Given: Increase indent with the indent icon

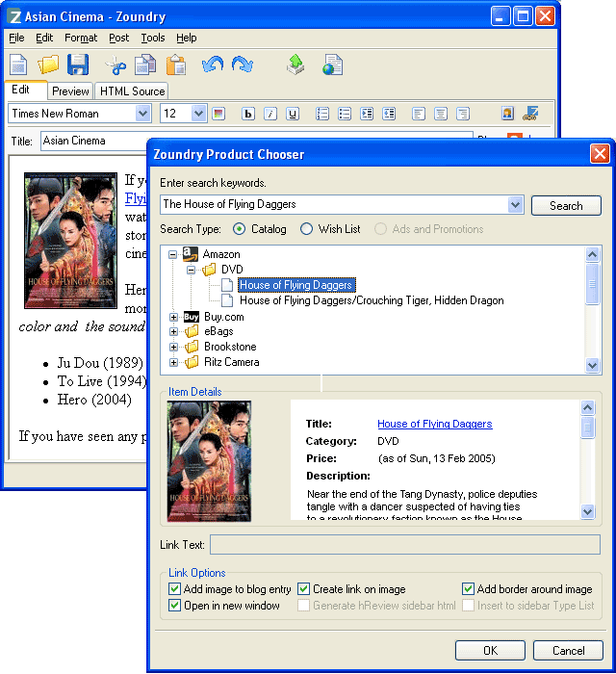Looking at the screenshot, I should pyautogui.click(x=367, y=114).
